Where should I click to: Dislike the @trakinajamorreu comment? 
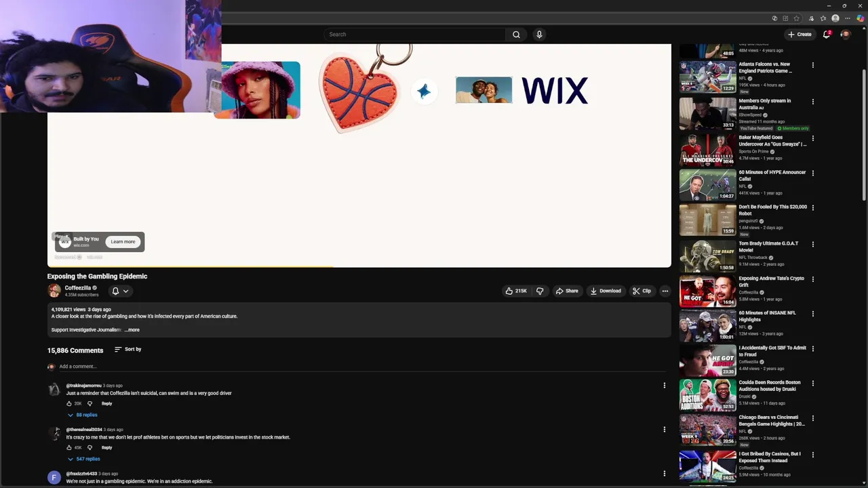[x=90, y=403]
